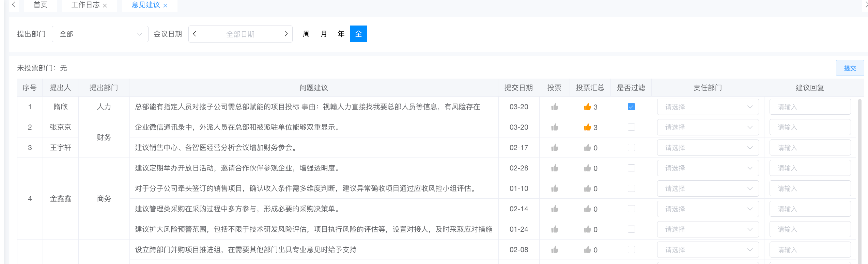
Task: Go to previous date with left arrow
Action: (x=195, y=34)
